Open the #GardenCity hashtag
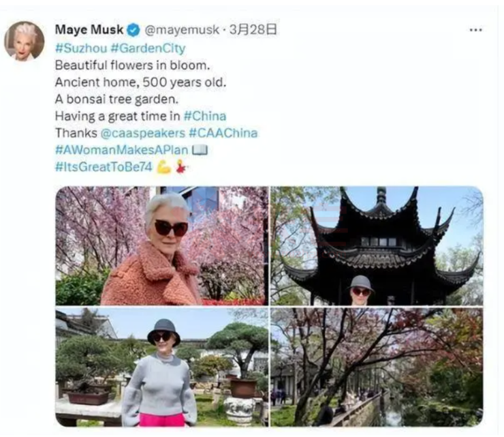This screenshot has height=437, width=504. [148, 48]
